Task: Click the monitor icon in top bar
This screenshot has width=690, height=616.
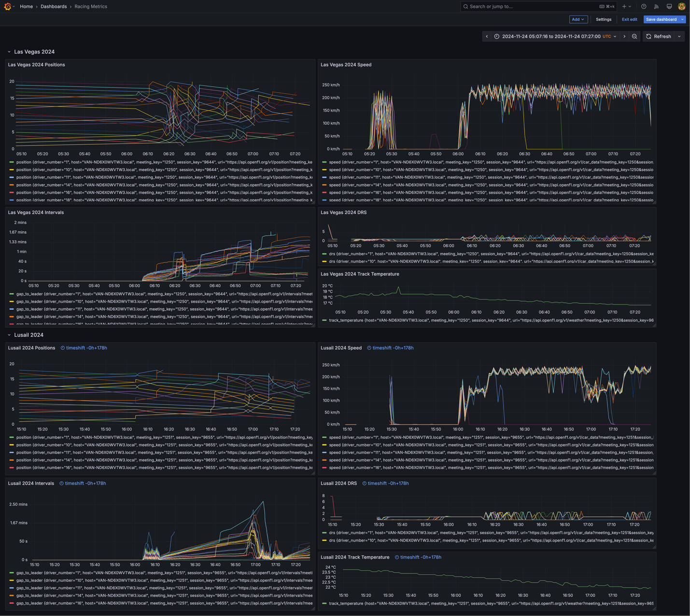Action: (x=669, y=6)
